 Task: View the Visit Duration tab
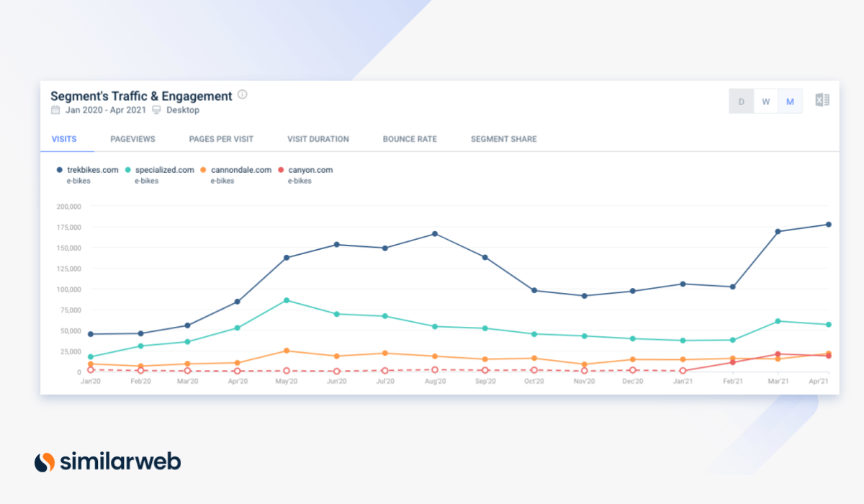318,139
